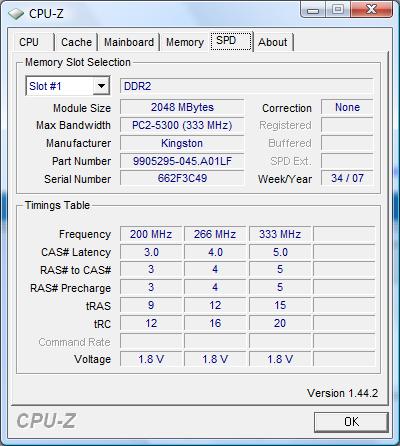Click the CAS# Latency 4.0 cell
The height and width of the screenshot is (446, 400).
[x=215, y=252]
